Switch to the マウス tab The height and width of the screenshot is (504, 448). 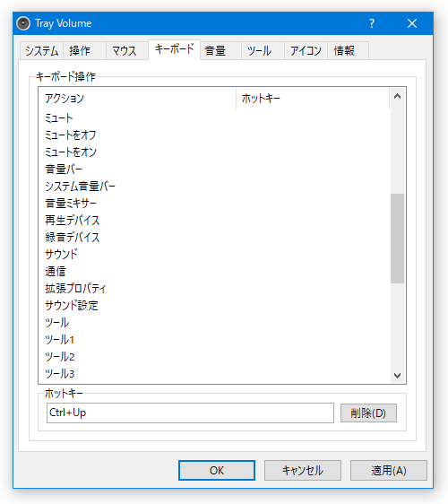tap(127, 51)
